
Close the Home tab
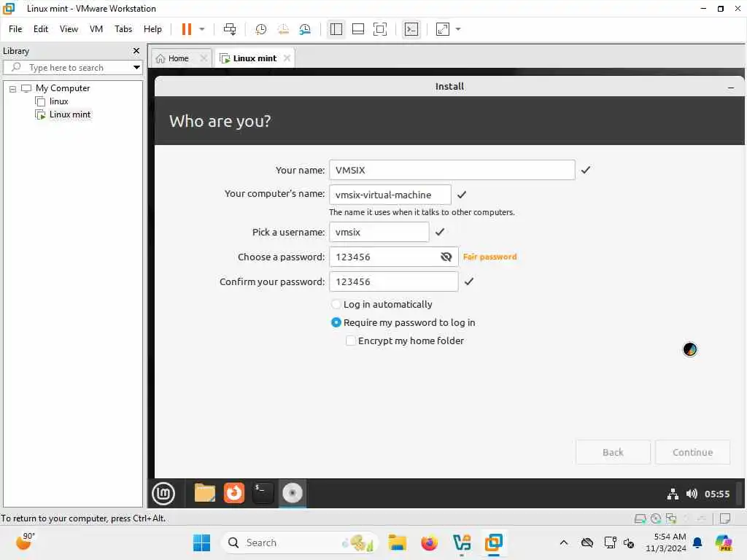204,58
